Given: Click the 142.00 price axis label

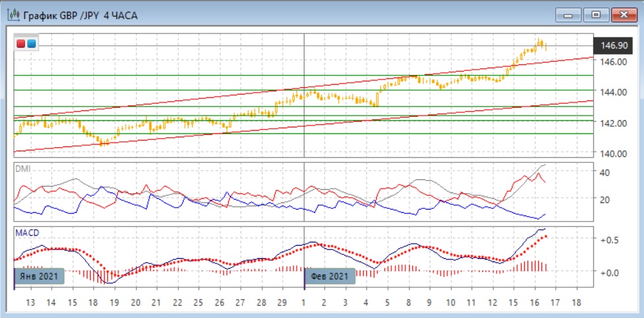Looking at the screenshot, I should tap(613, 123).
